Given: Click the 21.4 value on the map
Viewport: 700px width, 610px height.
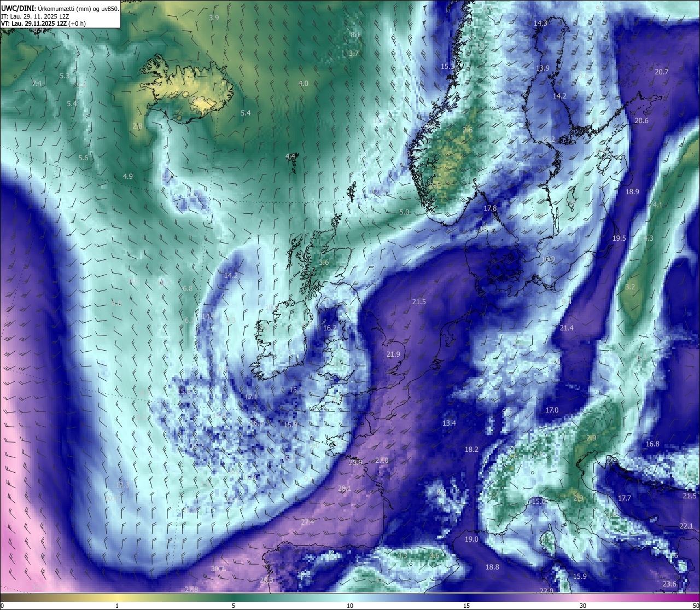Looking at the screenshot, I should pyautogui.click(x=567, y=328).
